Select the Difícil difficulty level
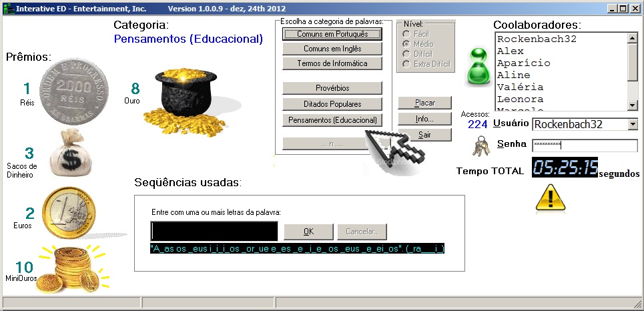 406,54
